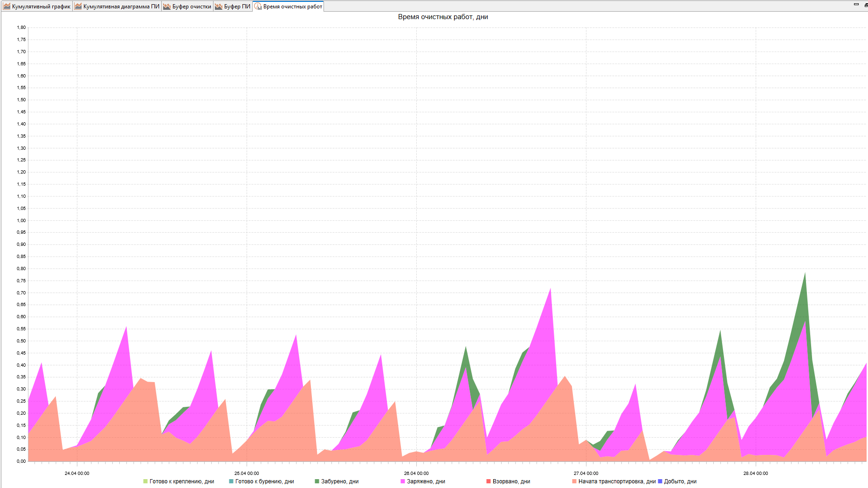Screen dimensions: 868x488
Task: Restore the chart view panel
Action: coord(866,5)
